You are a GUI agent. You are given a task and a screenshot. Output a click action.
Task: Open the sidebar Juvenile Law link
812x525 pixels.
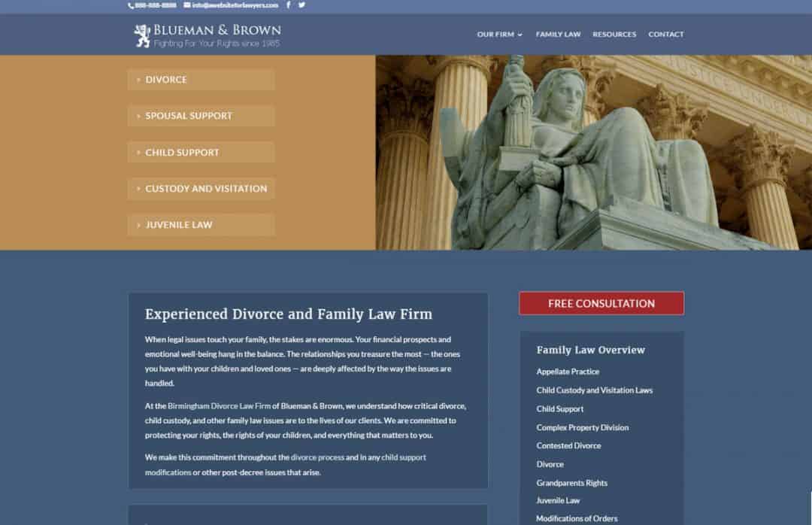coord(558,501)
